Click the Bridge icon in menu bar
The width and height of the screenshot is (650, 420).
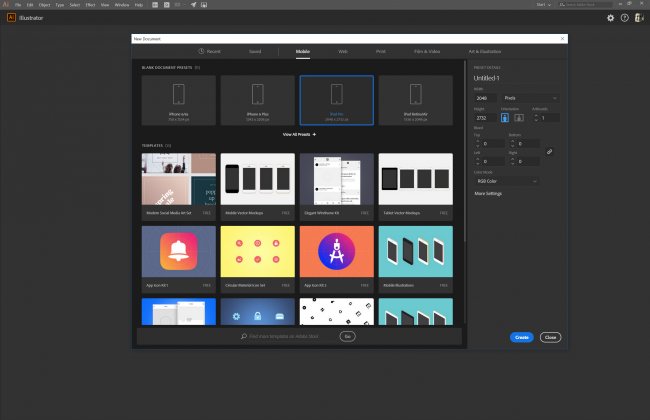tap(155, 5)
